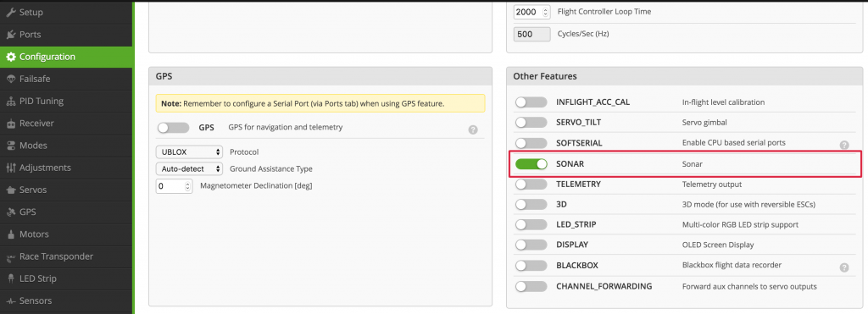Click the Receiver icon in sidebar

pos(10,124)
